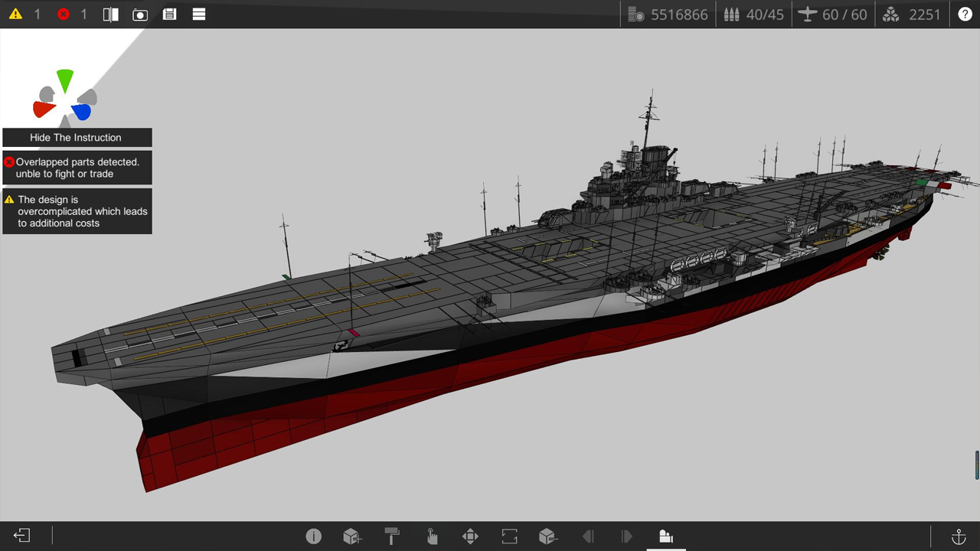Viewport: 980px width, 551px height.
Task: Save the ship design with floppy disk icon
Action: [170, 15]
